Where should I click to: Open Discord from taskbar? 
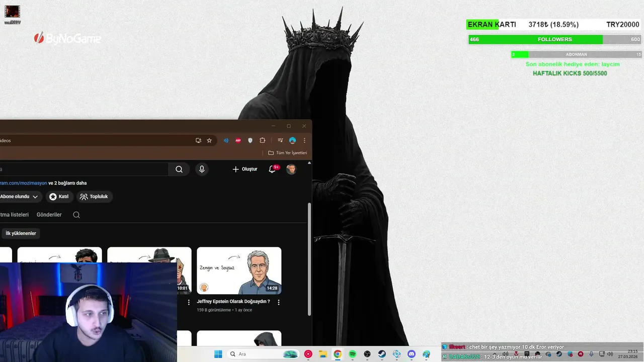[412, 354]
